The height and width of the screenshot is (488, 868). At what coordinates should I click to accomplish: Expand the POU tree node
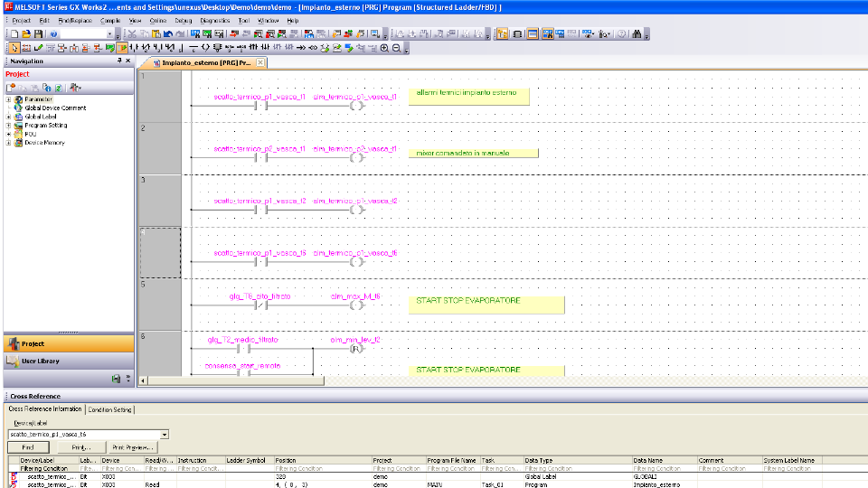click(8, 134)
